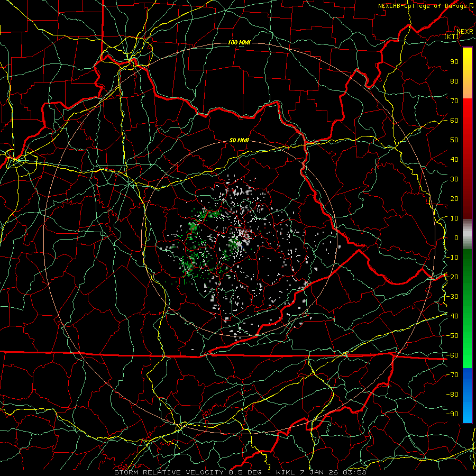476x476 pixels.
Task: Click the 20 value on the velocity scale
Action: pyautogui.click(x=454, y=198)
